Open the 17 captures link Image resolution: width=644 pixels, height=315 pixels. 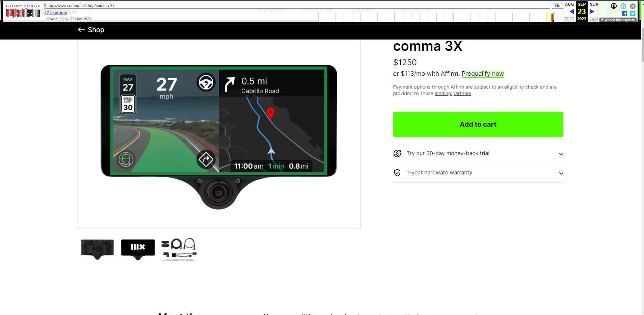coord(56,13)
